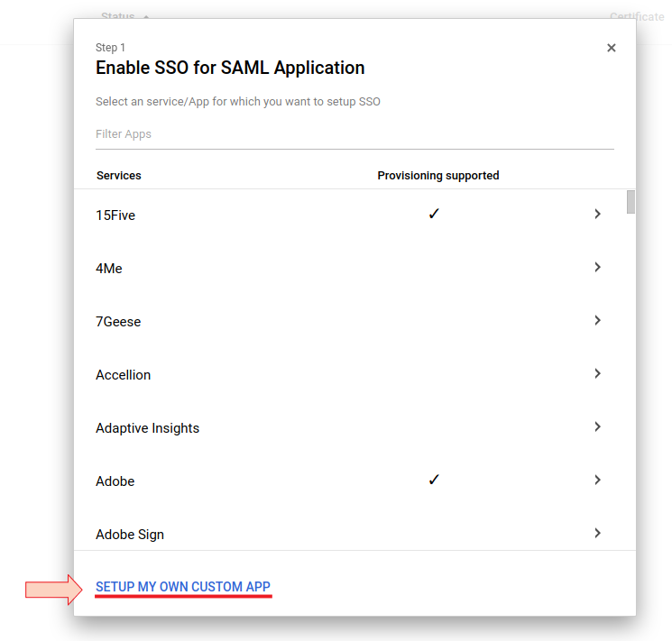This screenshot has height=641, width=672.
Task: Click the dialog title Enable SSO for SAML Application
Action: click(230, 68)
